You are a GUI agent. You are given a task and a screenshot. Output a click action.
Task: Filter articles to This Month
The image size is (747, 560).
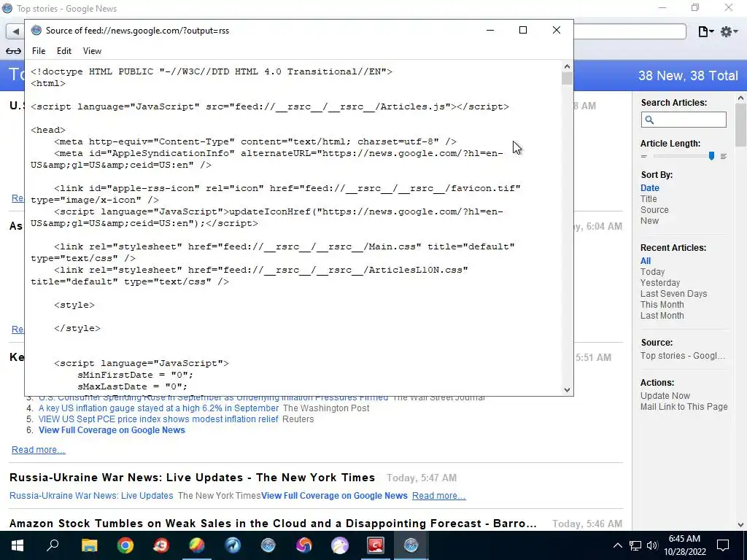point(662,305)
